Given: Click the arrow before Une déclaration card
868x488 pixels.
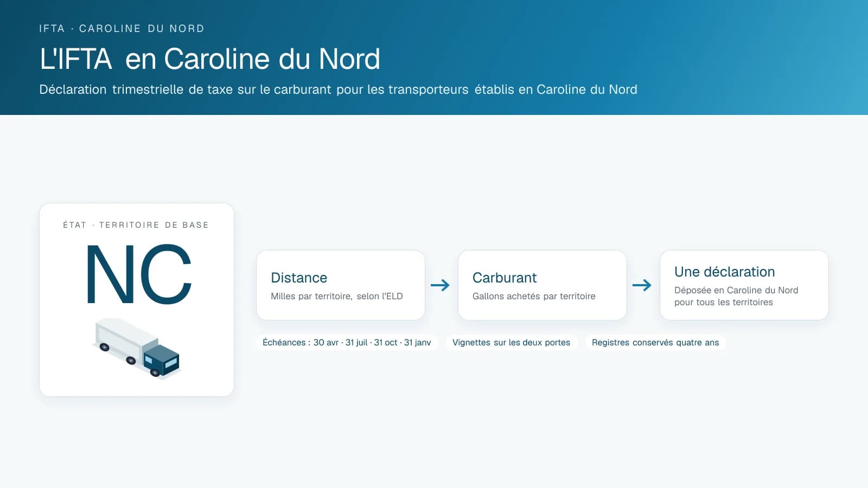Looking at the screenshot, I should click(642, 285).
